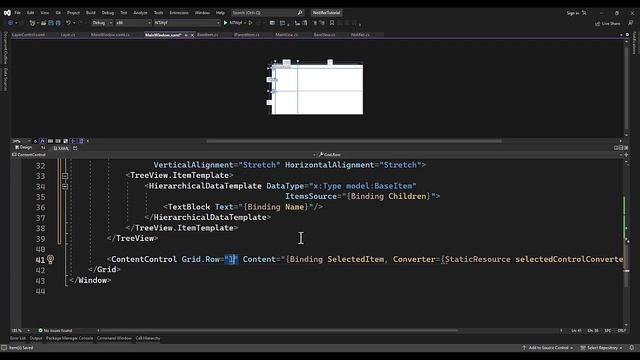The height and width of the screenshot is (360, 640).
Task: Open the Debug configuration dropdown
Action: [102, 23]
